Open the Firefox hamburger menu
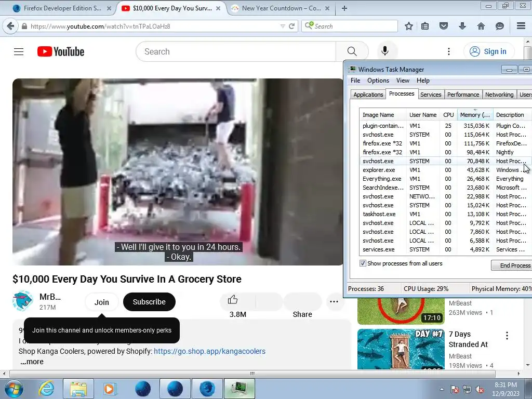Viewport: 532px width, 399px height. [521, 26]
